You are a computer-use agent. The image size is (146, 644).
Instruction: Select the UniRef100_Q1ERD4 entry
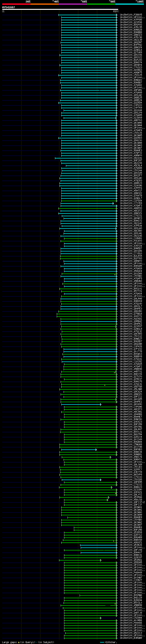(131, 103)
